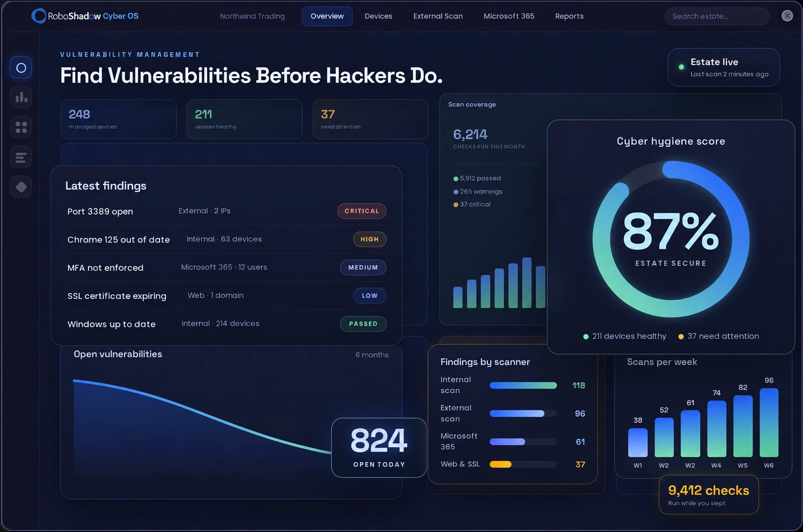Select the stacked lines icon in the sidebar
The height and width of the screenshot is (532, 803).
tap(21, 157)
